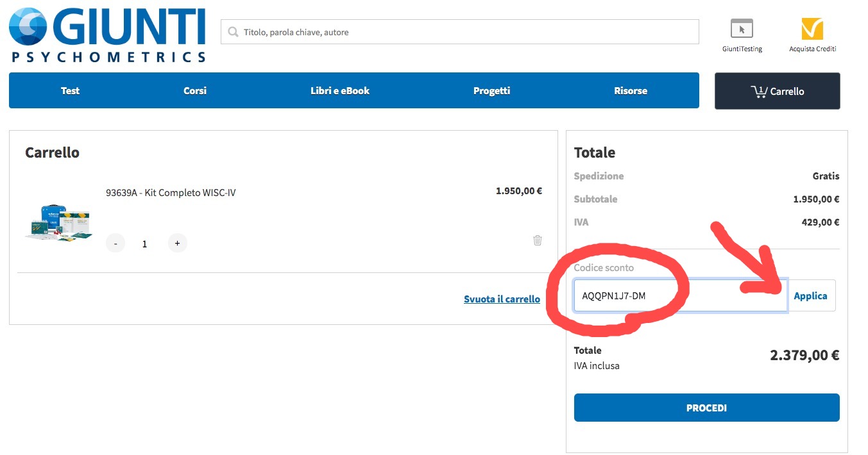Screen dimensions: 868x455
Task: Focus the title, keyword, author search box
Action: (460, 32)
